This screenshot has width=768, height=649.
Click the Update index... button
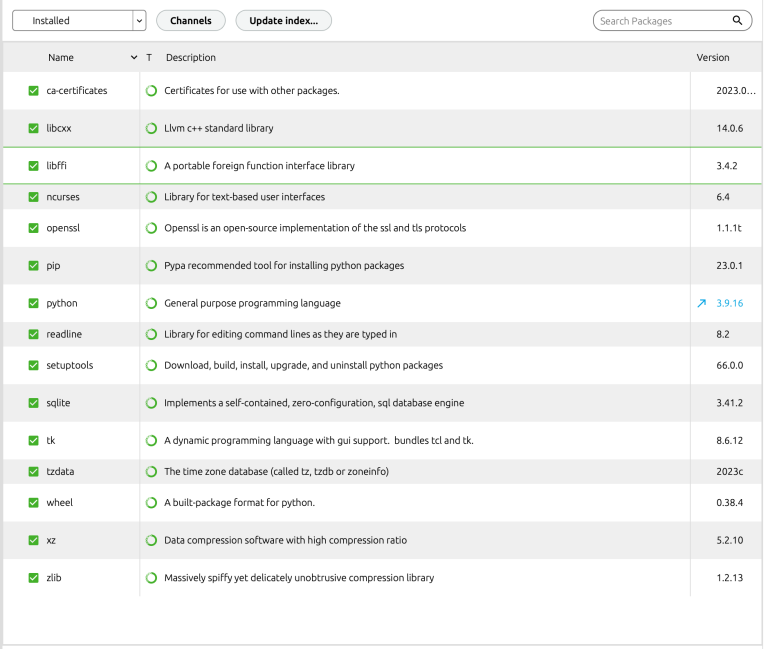coord(283,21)
